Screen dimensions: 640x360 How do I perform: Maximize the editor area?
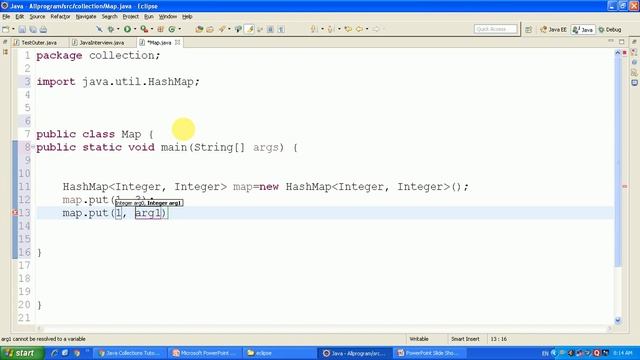pyautogui.click(x=622, y=42)
